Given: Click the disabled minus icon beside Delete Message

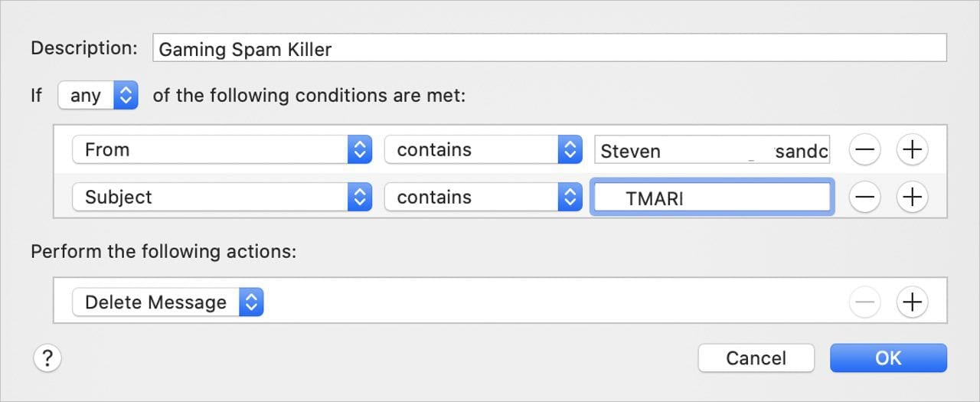Looking at the screenshot, I should point(864,302).
